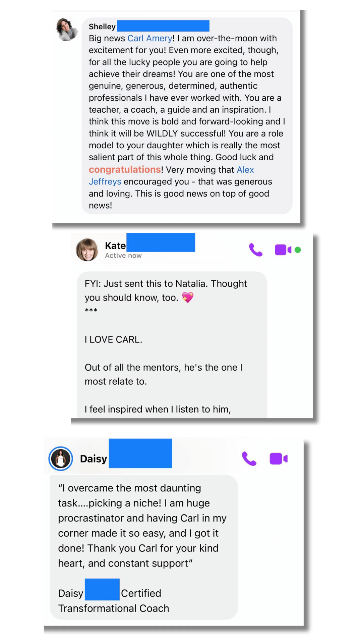Screen dimensions: 362x644
Task: Start a video call with Kate
Action: click(283, 250)
